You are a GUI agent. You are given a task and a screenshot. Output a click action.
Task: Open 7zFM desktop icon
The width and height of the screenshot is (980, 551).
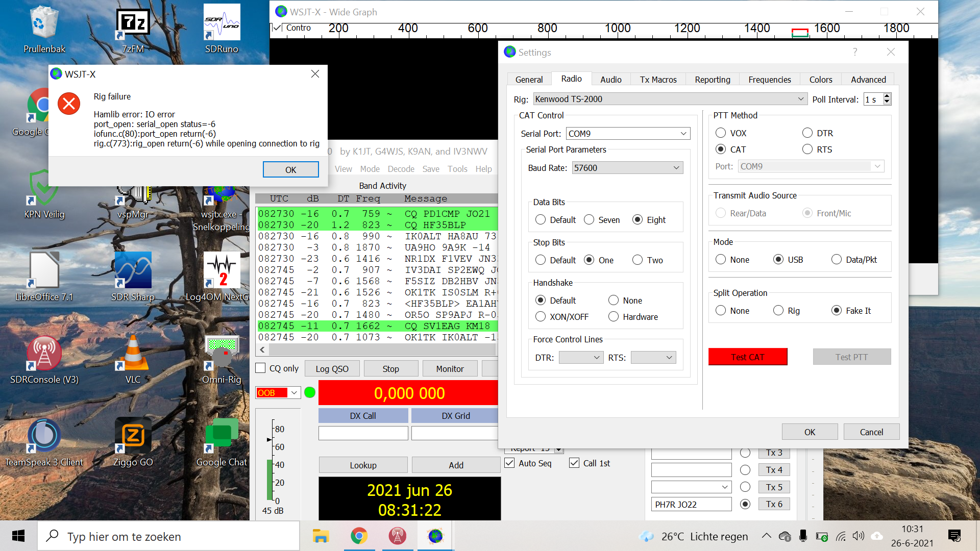[x=133, y=23]
